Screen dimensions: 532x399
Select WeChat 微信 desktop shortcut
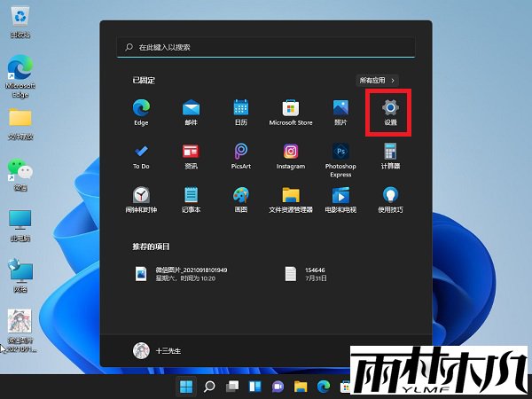[x=20, y=175]
